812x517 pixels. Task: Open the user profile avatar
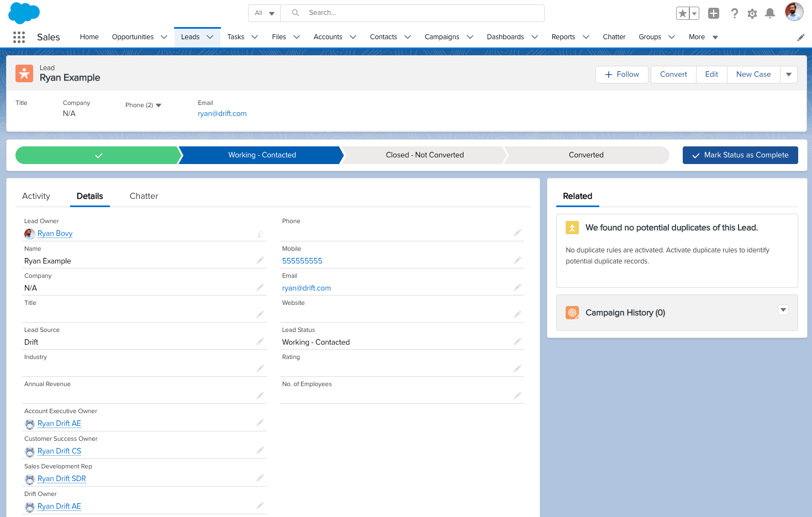tap(794, 12)
